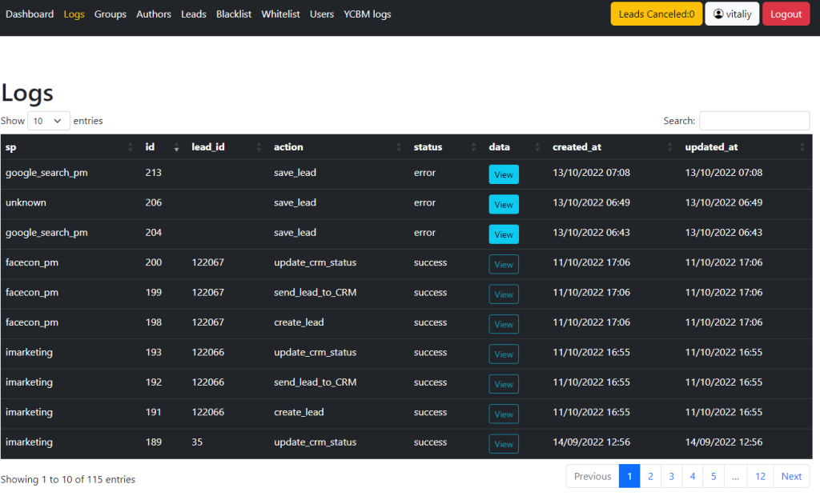
Task: Open the vitaliy user profile button
Action: coord(732,14)
